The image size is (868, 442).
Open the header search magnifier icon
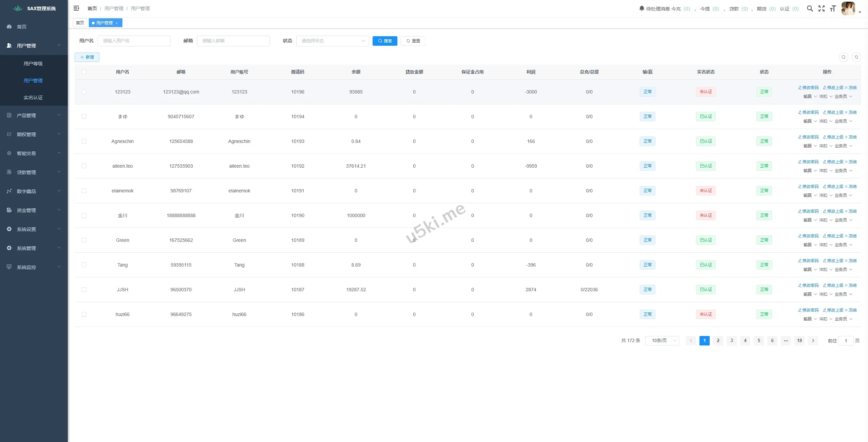coord(810,8)
